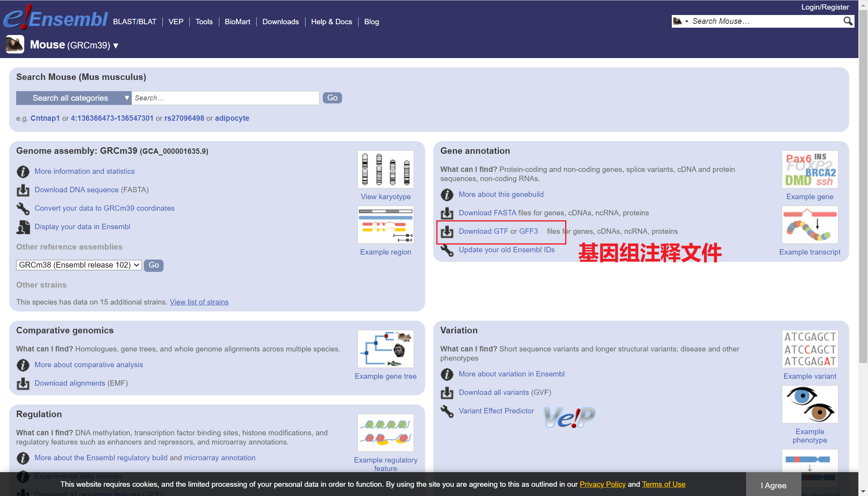Click Go button next to search box

[x=332, y=98]
